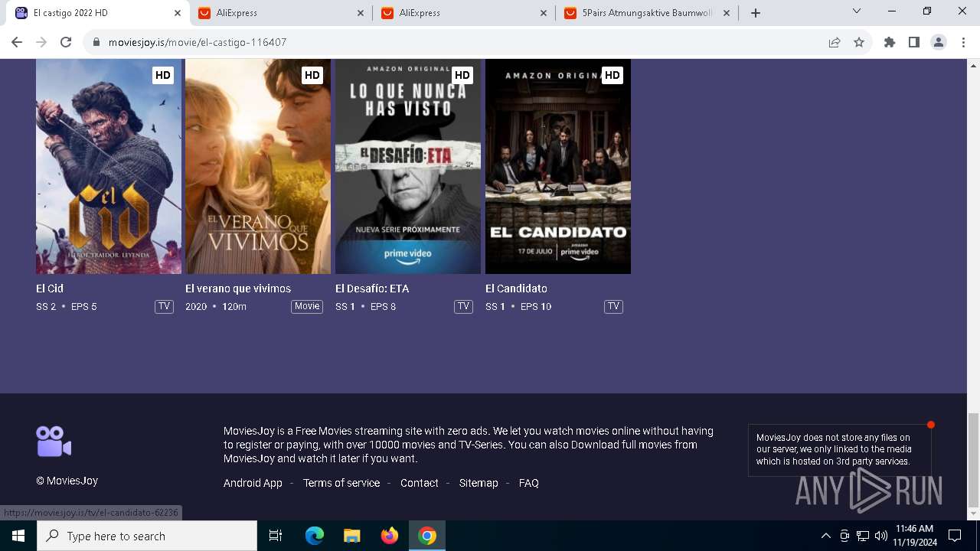Click the TV badge under El Candidato

click(x=613, y=306)
